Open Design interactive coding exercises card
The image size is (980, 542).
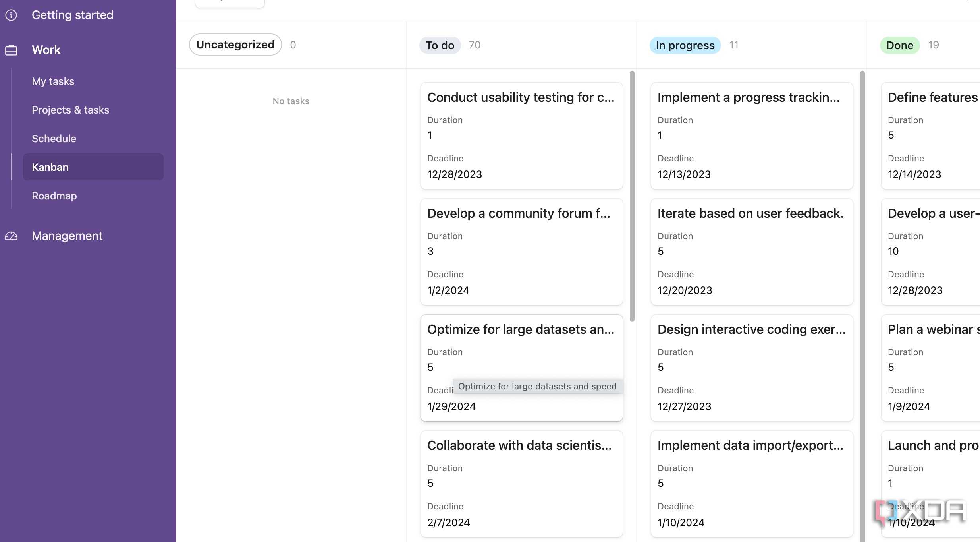pos(752,368)
